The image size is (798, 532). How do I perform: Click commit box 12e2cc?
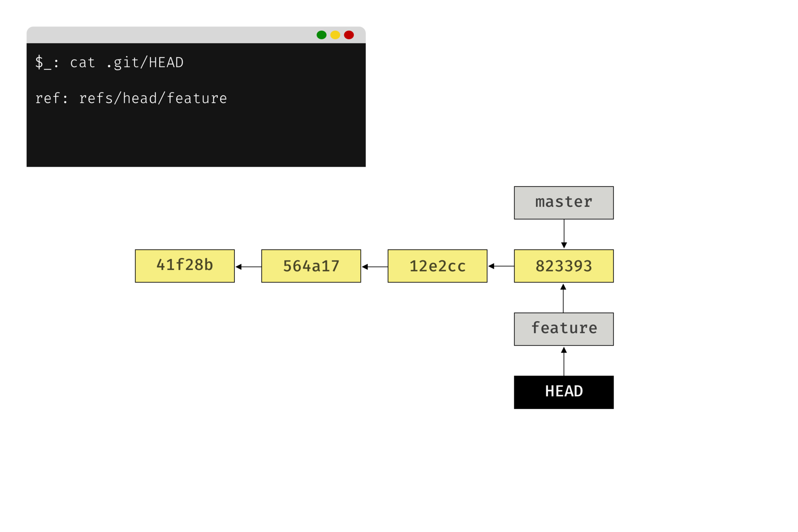click(437, 266)
